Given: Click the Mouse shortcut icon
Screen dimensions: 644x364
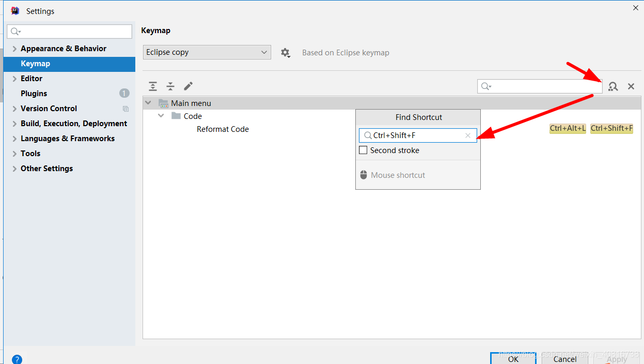Looking at the screenshot, I should pyautogui.click(x=364, y=175).
